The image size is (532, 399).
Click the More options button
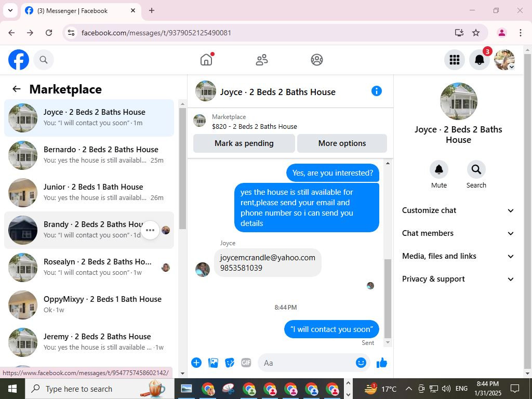342,143
